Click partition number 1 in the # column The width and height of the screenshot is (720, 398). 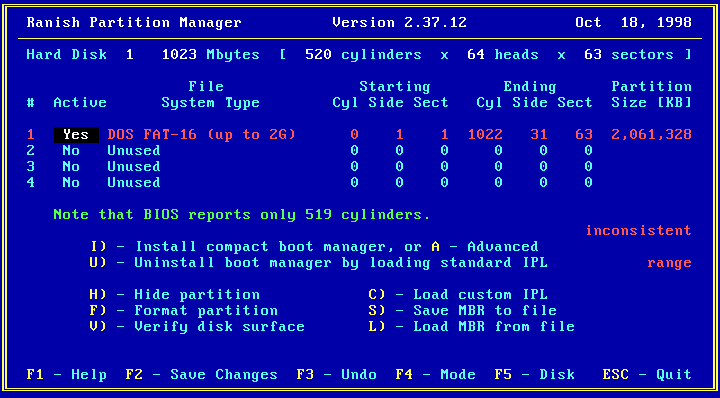[x=31, y=135]
